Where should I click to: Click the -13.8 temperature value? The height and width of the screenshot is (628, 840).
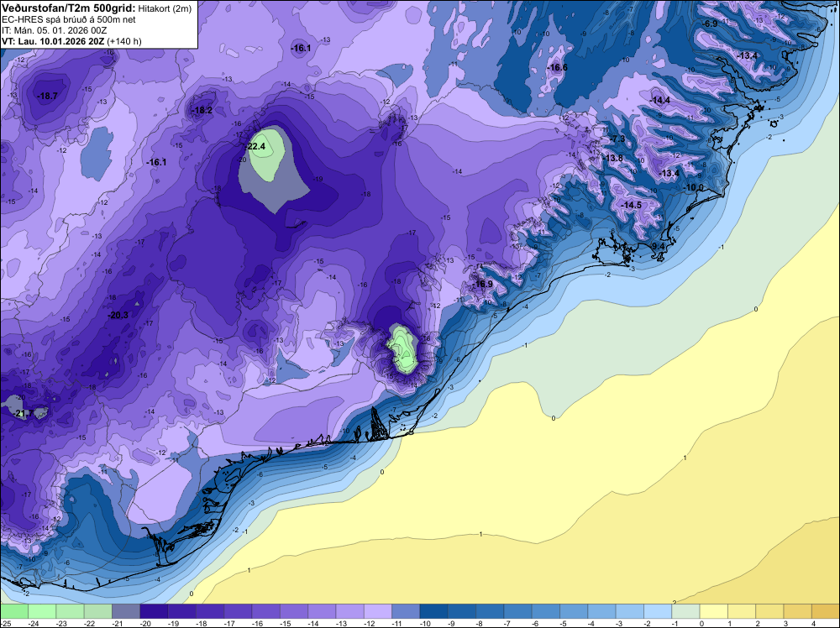(613, 158)
